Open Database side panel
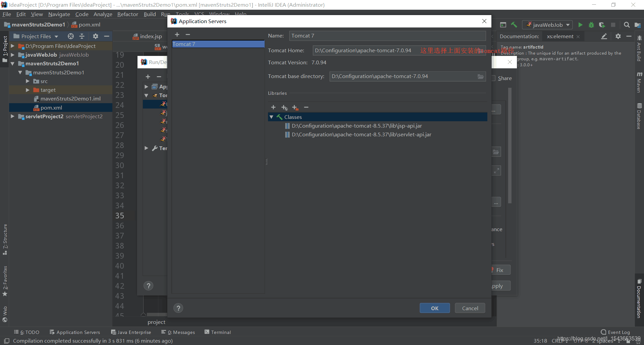Image resolution: width=644 pixels, height=345 pixels. coord(639,116)
